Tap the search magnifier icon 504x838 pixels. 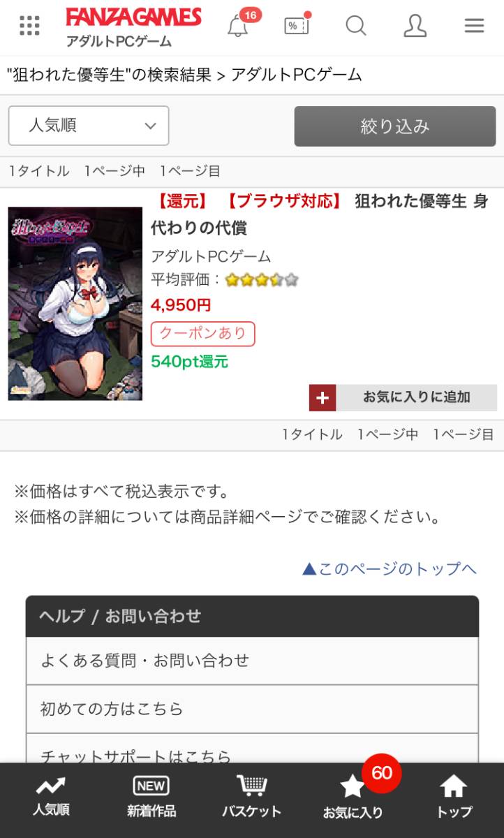click(356, 26)
